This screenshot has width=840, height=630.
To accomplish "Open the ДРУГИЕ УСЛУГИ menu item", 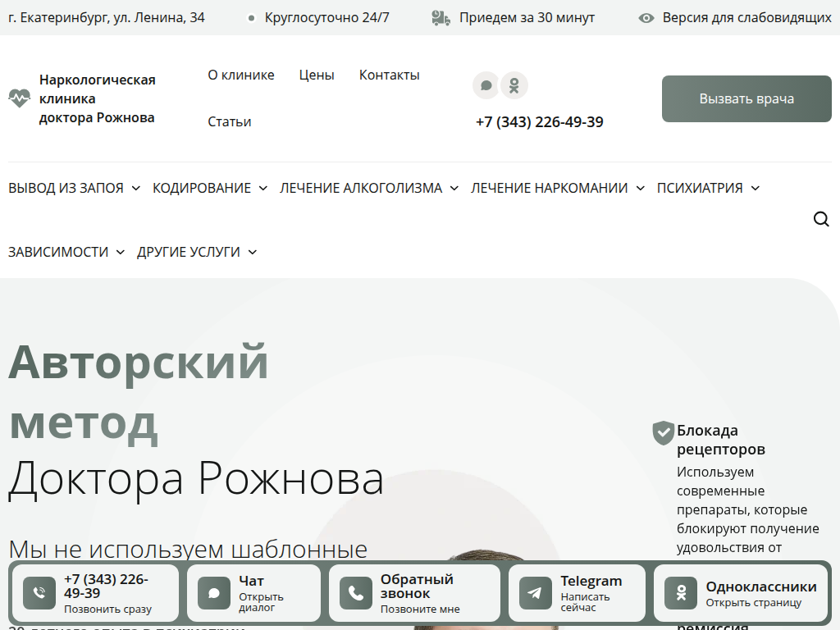I will pyautogui.click(x=189, y=252).
